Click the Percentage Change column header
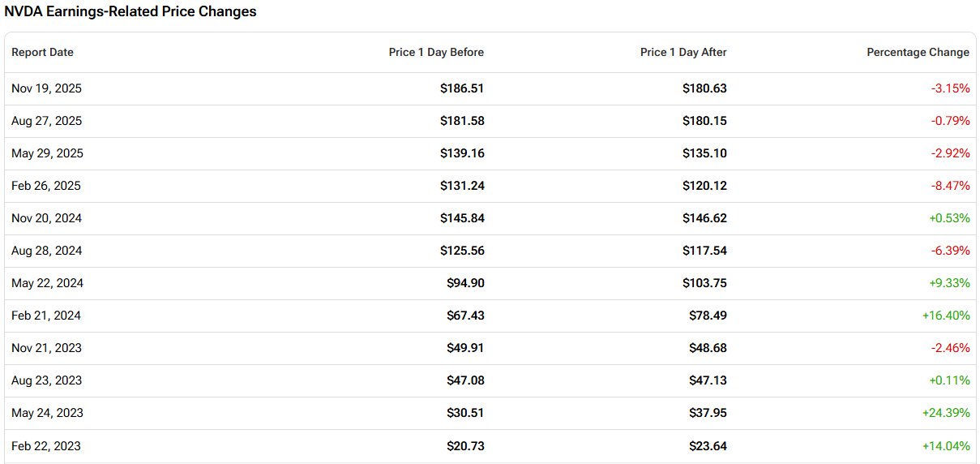 tap(918, 52)
